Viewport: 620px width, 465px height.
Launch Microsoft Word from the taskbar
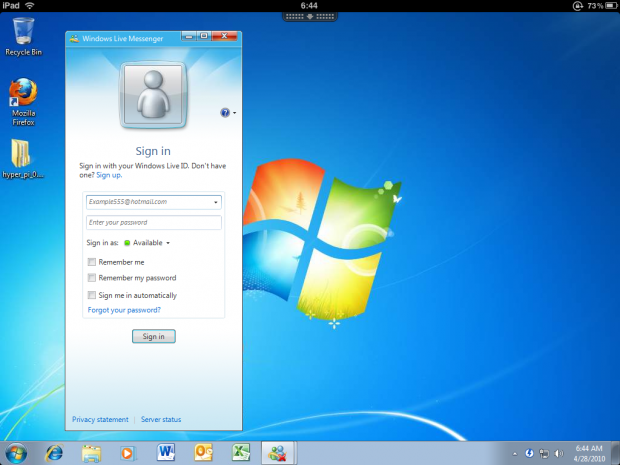[166, 452]
